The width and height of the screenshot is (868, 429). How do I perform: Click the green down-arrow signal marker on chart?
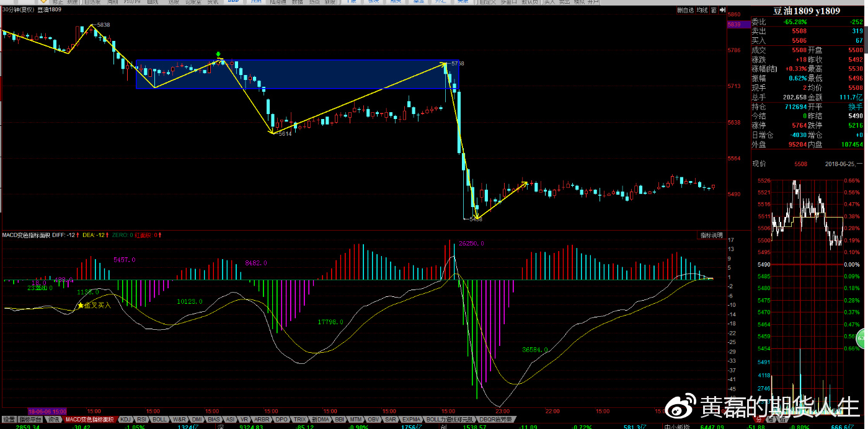tap(218, 55)
